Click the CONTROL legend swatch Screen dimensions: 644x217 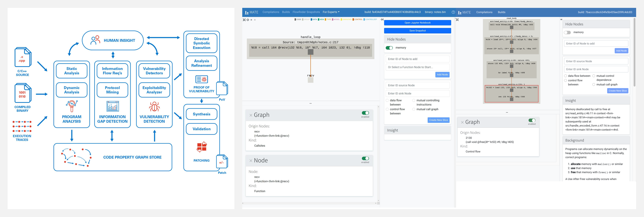(353, 19)
